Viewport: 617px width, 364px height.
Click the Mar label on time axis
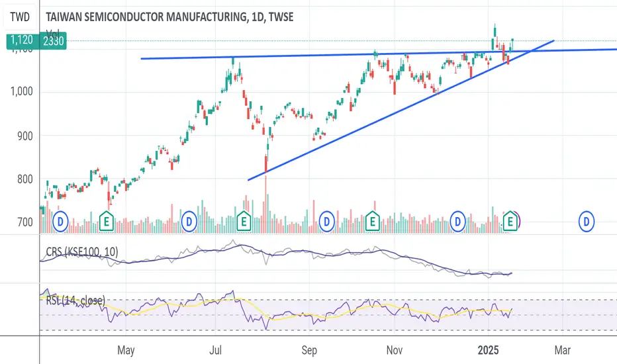562,350
